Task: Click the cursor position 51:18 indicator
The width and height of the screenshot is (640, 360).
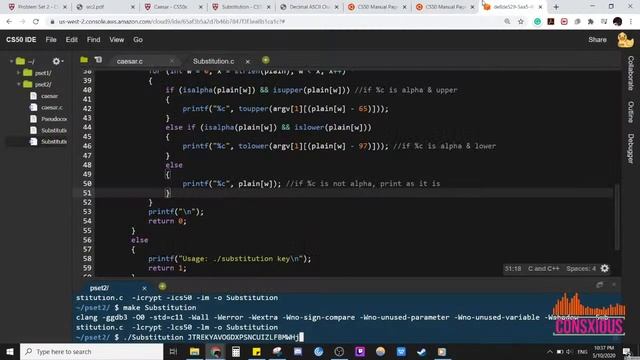Action: [x=513, y=269]
